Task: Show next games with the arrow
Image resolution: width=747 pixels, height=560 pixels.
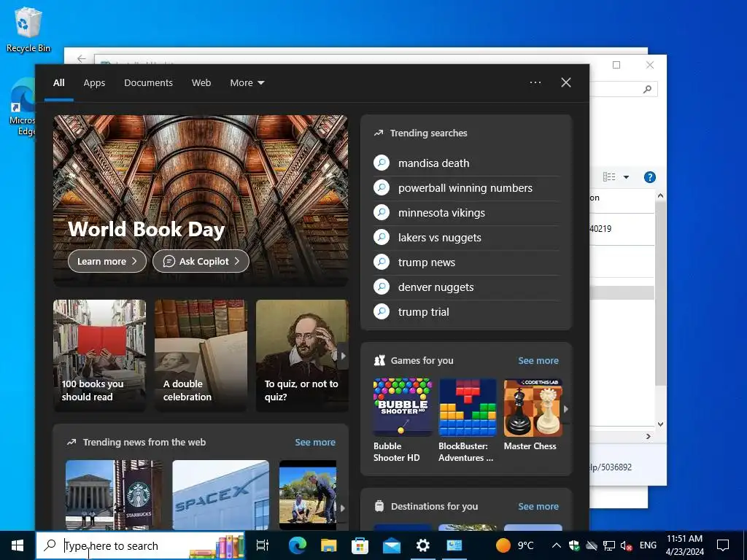Action: tap(566, 409)
